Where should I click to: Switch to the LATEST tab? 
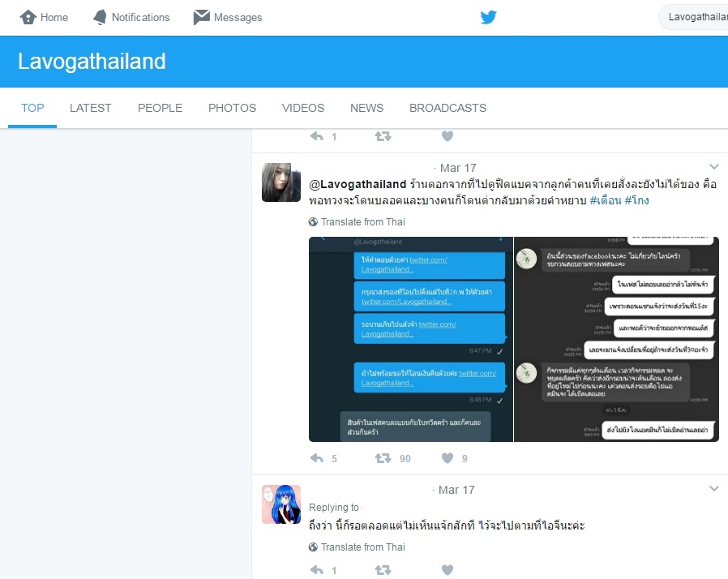(x=91, y=108)
